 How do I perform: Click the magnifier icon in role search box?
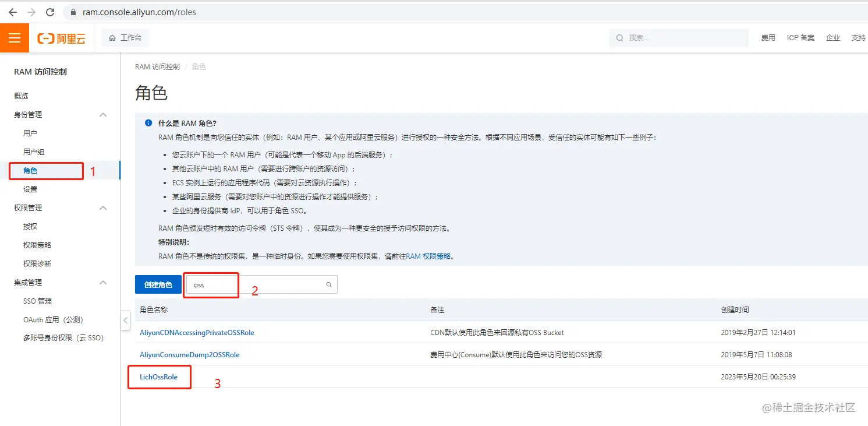[329, 284]
